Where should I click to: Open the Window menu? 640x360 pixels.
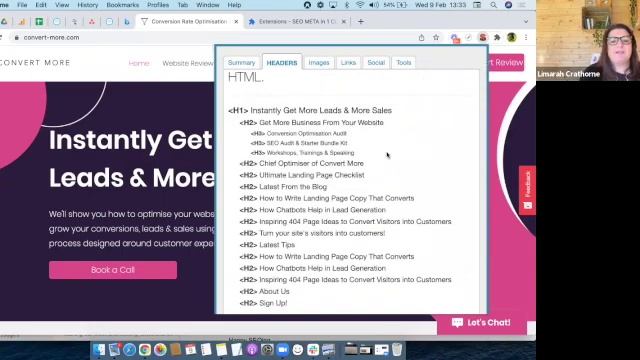[x=208, y=5]
